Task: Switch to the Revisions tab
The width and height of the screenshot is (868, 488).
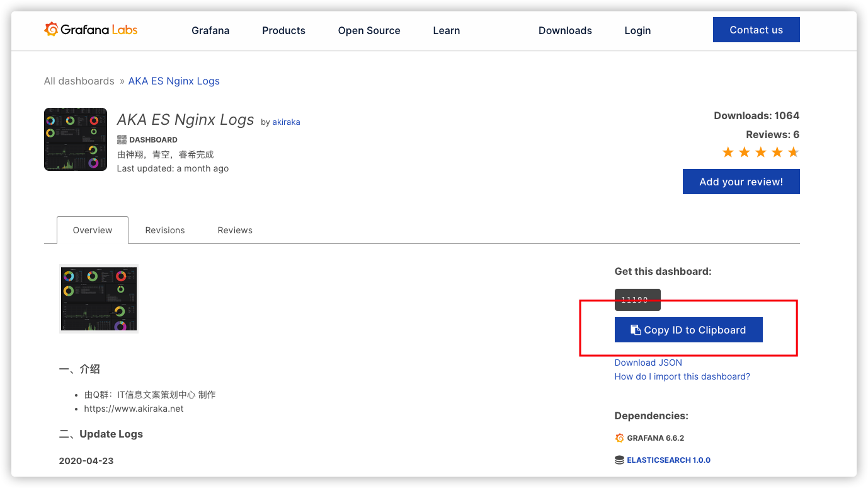Action: click(165, 230)
